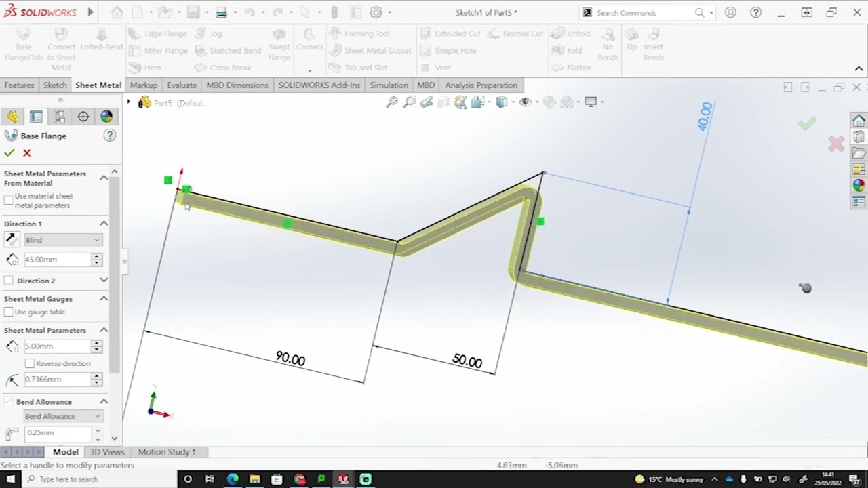Select the No Bends tool

click(x=608, y=45)
